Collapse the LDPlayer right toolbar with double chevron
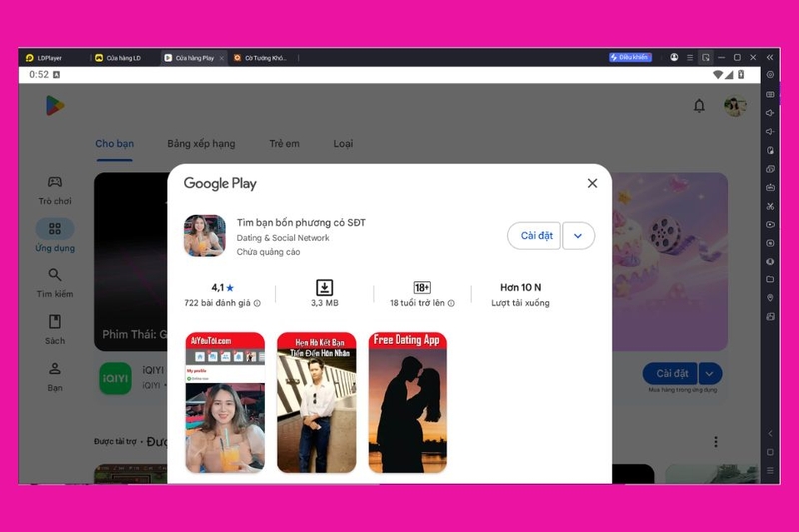 [x=769, y=58]
